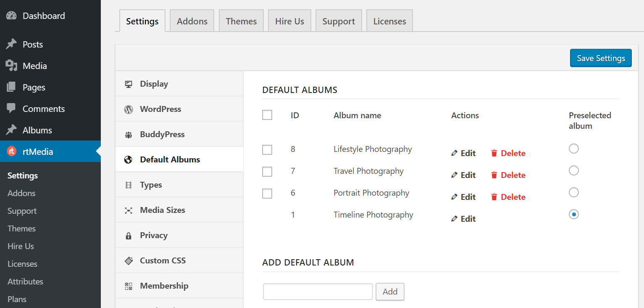Toggle the select-all albums checkbox

(267, 114)
